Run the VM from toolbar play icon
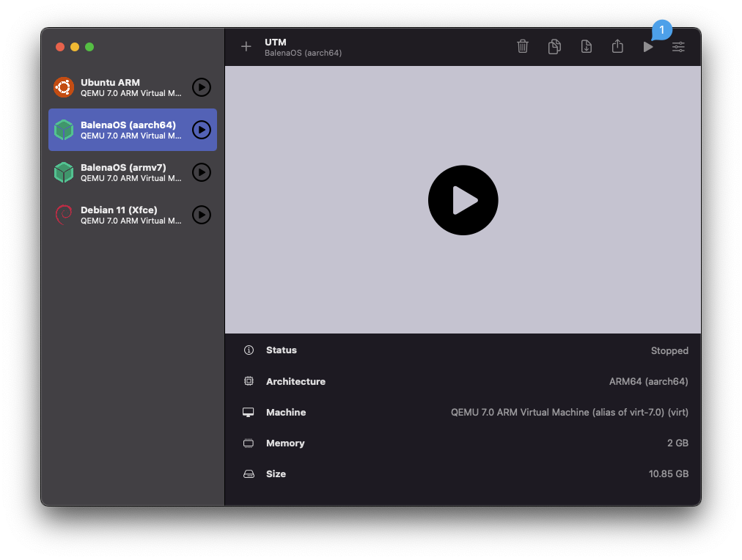This screenshot has width=742, height=560. (x=648, y=46)
